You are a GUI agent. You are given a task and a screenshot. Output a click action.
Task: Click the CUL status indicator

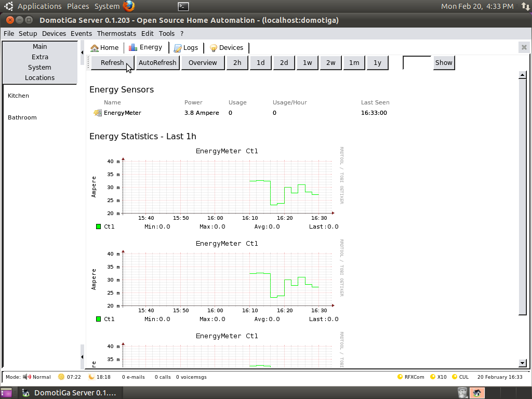460,377
